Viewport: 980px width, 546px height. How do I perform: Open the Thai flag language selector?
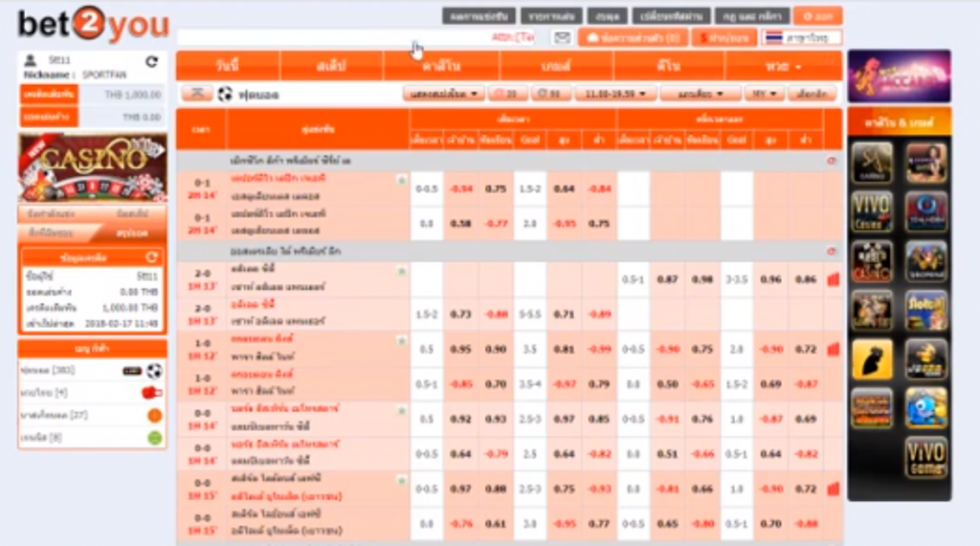pos(802,37)
